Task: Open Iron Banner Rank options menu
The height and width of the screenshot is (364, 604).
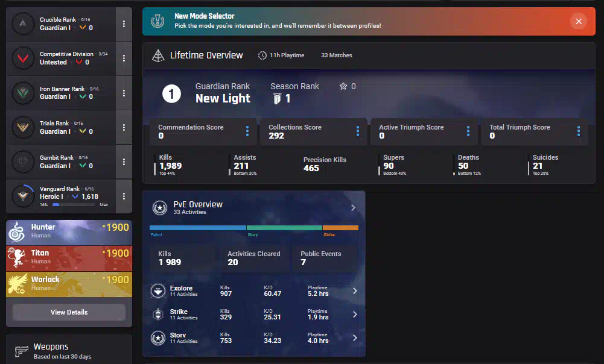Action: click(x=124, y=93)
